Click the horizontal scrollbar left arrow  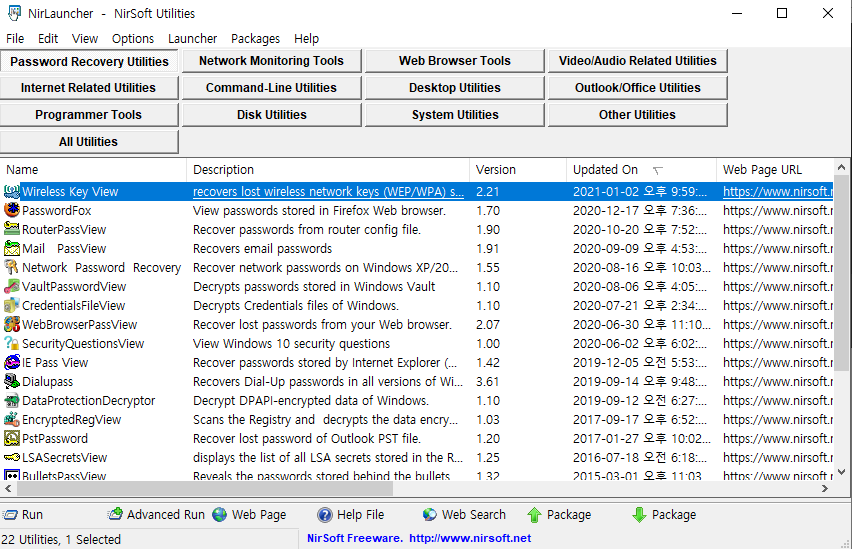(8, 489)
